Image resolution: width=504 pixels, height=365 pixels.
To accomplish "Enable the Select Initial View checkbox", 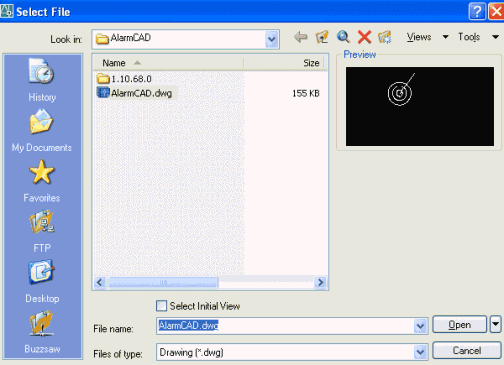I will pos(162,306).
